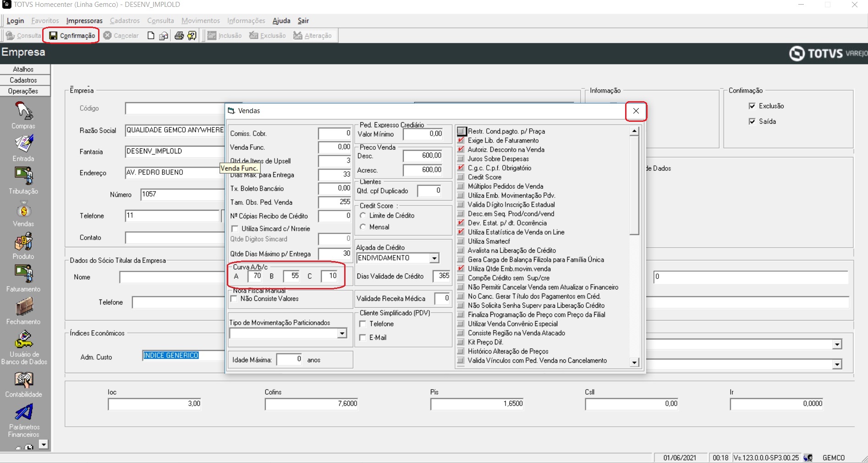Toggle the Saída confirmation checkbox
Screen dimensions: 868x463
pos(752,121)
